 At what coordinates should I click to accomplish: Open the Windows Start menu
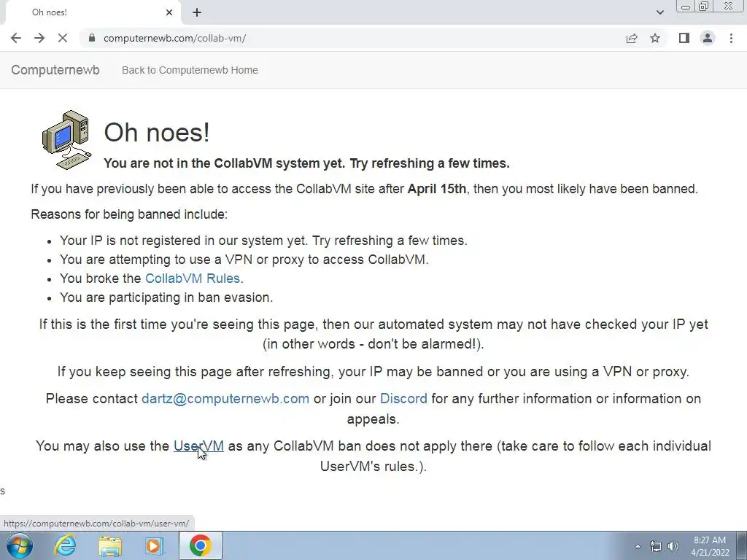pos(20,545)
